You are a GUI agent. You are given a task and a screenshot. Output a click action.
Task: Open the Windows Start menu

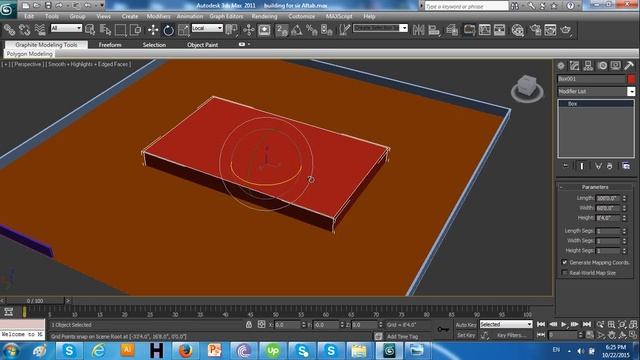[11, 351]
